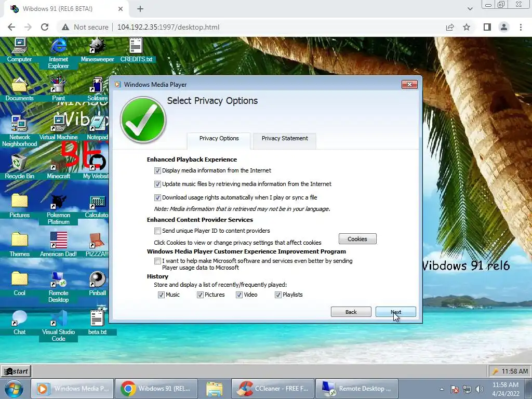Click Next in Media Player setup
This screenshot has height=399, width=532.
[395, 312]
